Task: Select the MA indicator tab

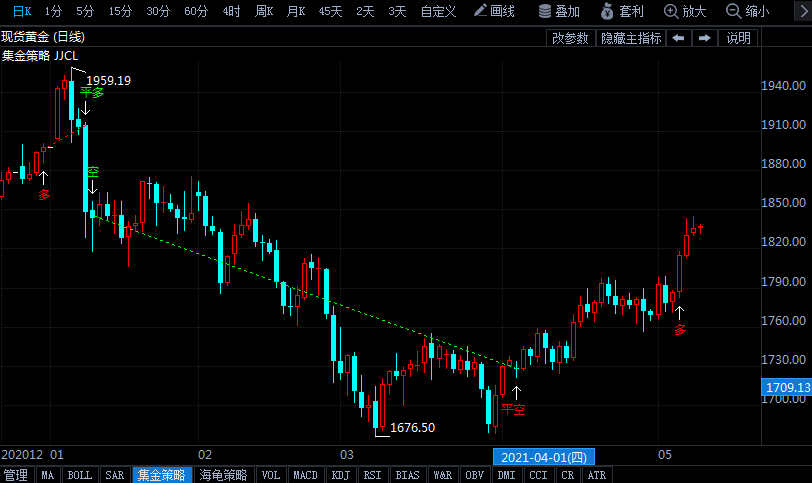Action: (x=48, y=475)
